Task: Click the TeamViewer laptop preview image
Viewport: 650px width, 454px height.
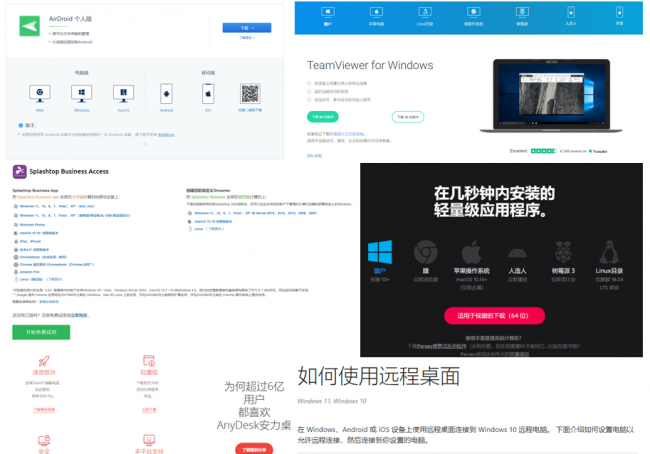Action: coord(551,96)
